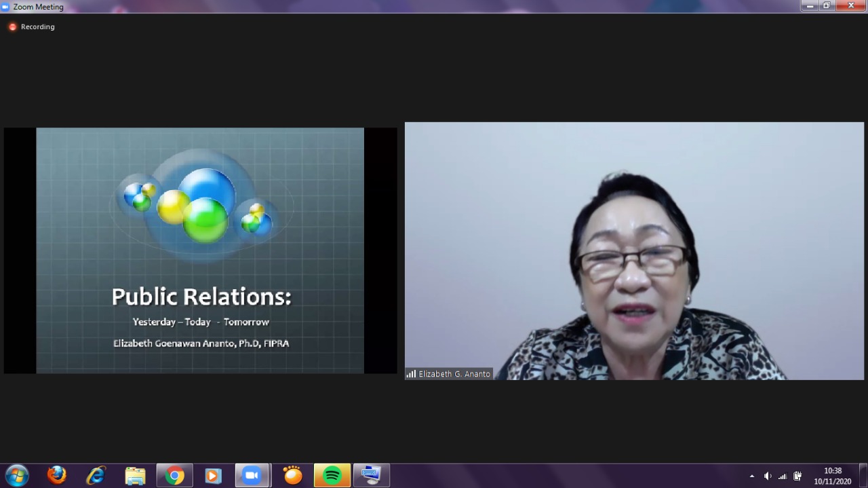Switch to Google Chrome in taskbar
This screenshot has width=868, height=488.
tap(174, 475)
